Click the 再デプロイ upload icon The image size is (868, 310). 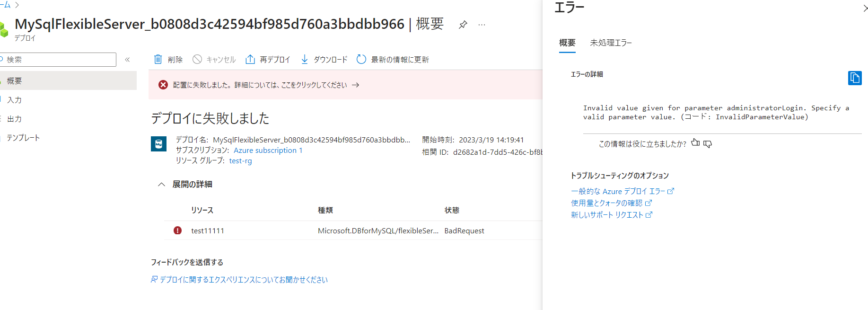click(250, 59)
